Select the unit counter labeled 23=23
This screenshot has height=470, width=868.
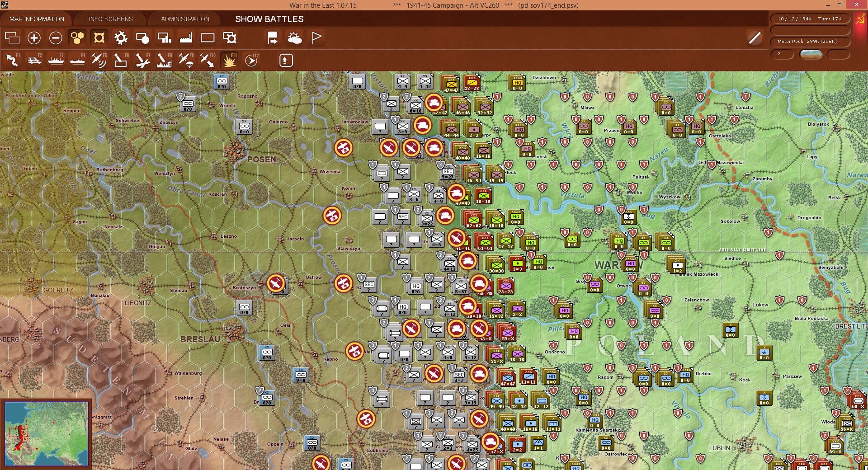tap(505, 286)
